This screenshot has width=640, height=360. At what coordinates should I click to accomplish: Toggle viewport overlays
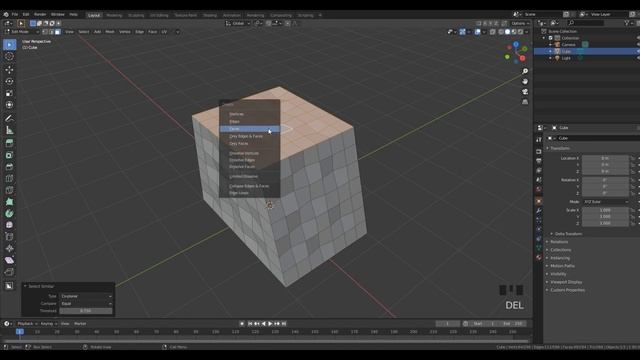pos(477,32)
